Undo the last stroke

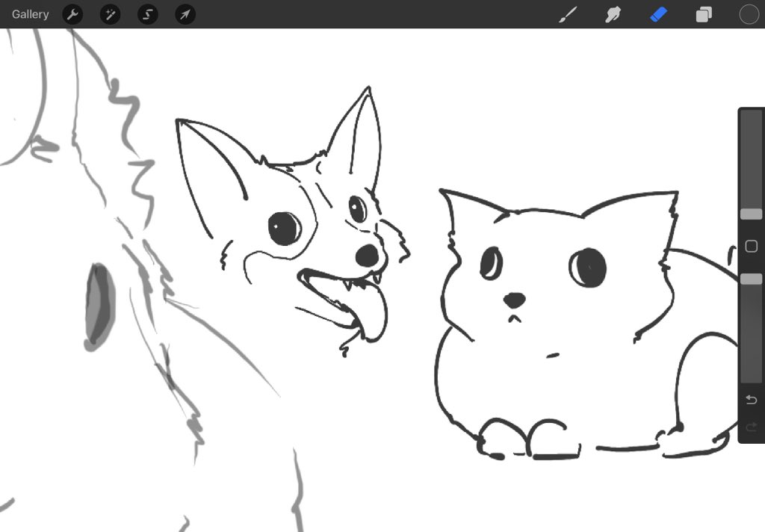(x=752, y=400)
